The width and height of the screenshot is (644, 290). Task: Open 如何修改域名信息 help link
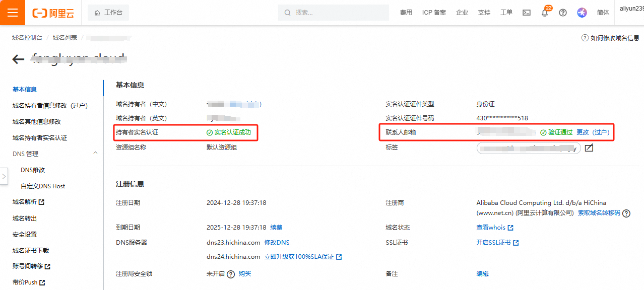(610, 38)
